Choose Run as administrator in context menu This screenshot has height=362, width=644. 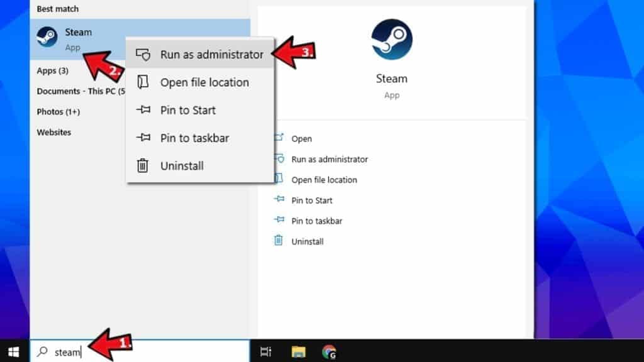click(x=200, y=55)
